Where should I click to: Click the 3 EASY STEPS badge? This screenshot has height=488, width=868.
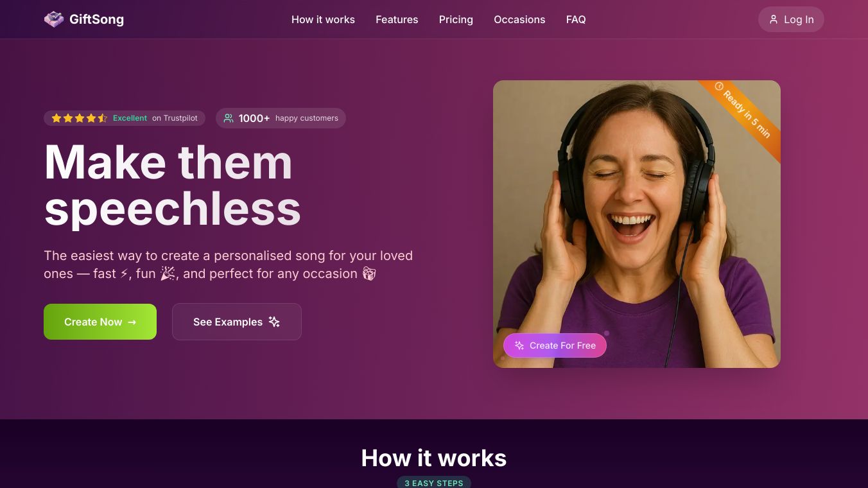(434, 483)
